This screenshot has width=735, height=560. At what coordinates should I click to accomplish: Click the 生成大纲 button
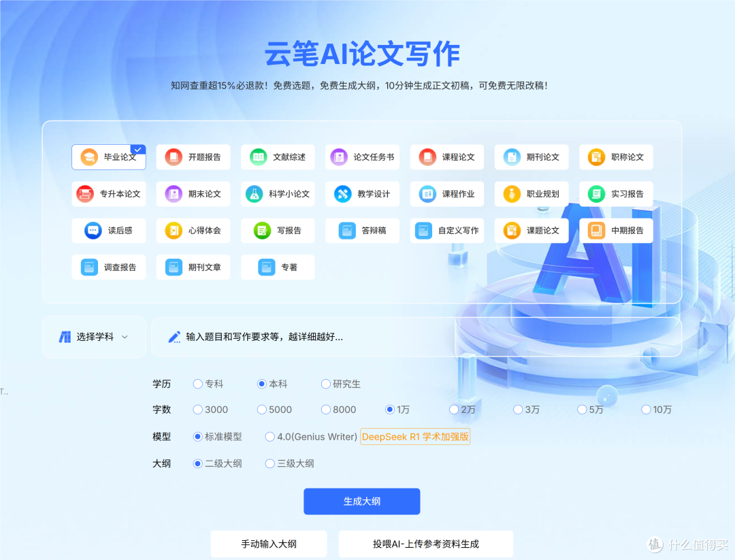(x=362, y=501)
